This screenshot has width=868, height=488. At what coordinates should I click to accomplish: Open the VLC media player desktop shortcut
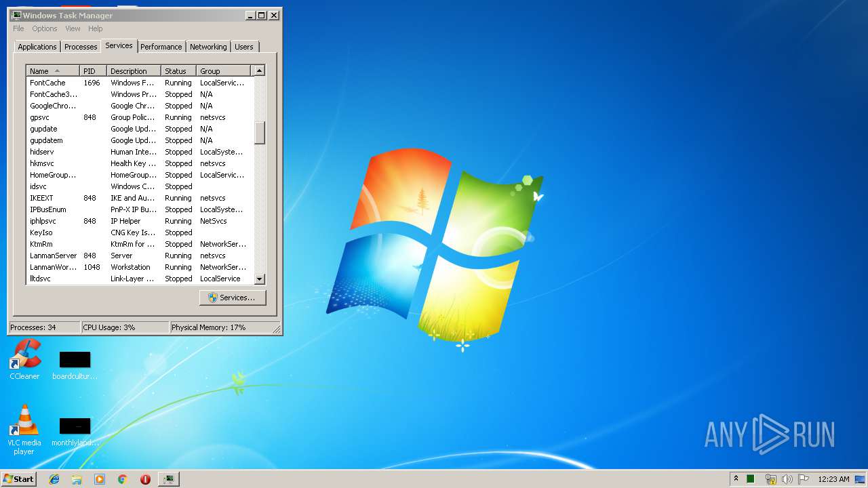[x=24, y=430]
